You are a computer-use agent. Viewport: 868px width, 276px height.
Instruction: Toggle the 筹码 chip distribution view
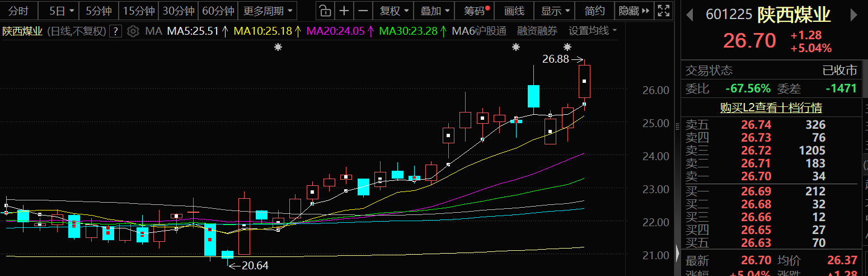click(x=473, y=11)
